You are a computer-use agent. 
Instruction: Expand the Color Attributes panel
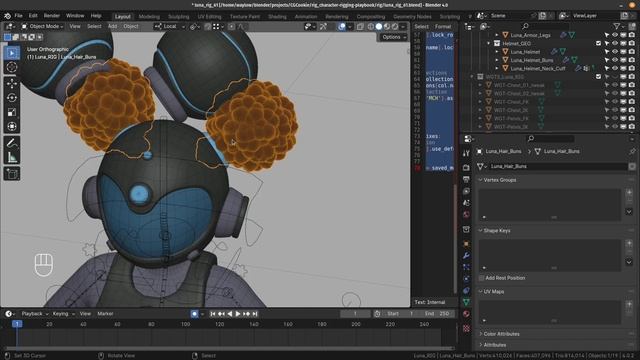tap(480, 334)
